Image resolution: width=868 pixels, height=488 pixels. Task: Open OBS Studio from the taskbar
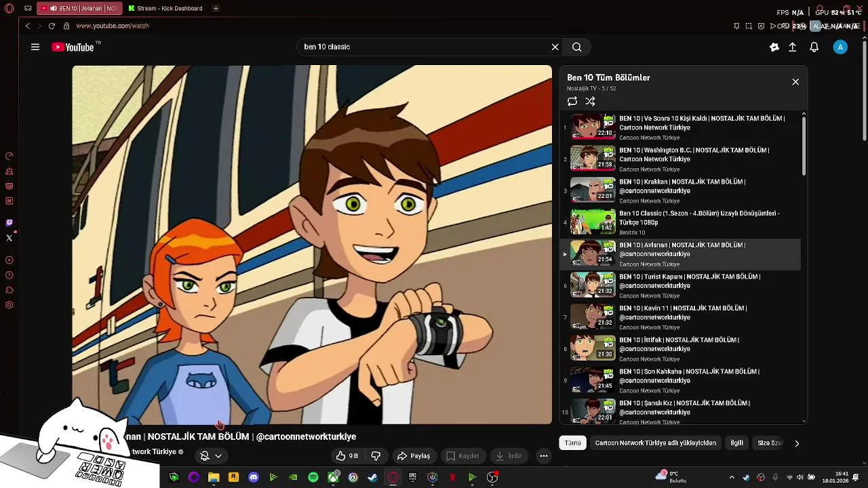(492, 477)
